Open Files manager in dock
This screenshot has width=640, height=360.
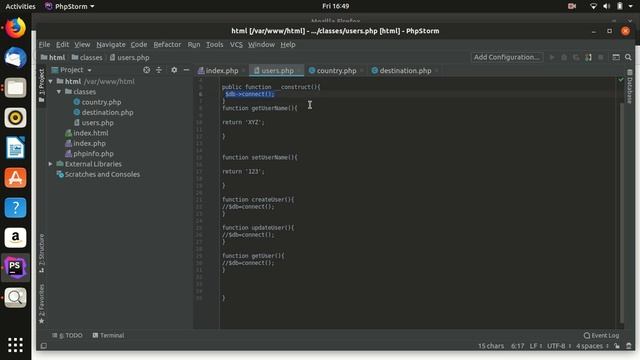point(16,88)
